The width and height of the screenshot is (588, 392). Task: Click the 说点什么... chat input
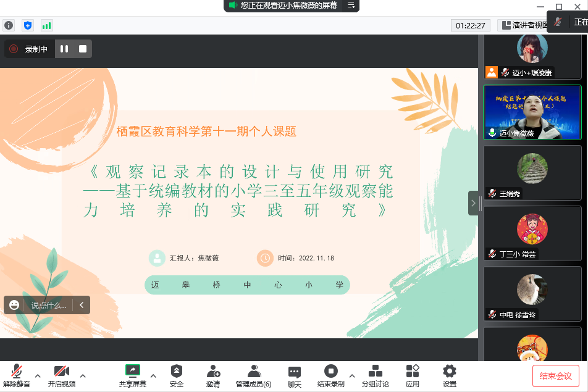tap(49, 305)
